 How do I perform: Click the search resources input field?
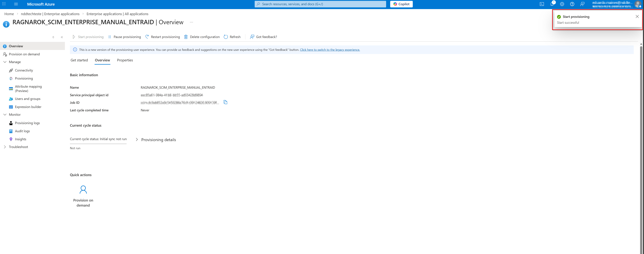coord(320,4)
